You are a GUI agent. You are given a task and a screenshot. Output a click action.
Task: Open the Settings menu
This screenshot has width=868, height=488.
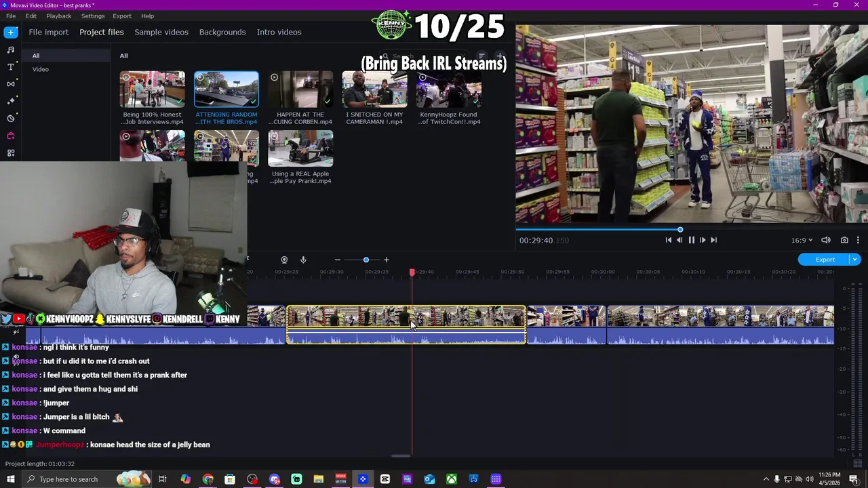point(93,16)
